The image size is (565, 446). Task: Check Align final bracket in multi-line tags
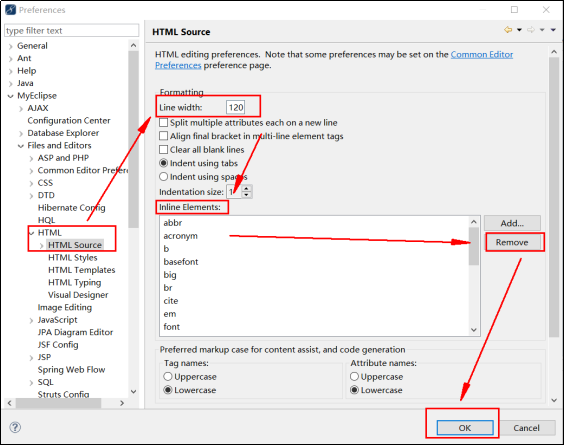pos(164,136)
